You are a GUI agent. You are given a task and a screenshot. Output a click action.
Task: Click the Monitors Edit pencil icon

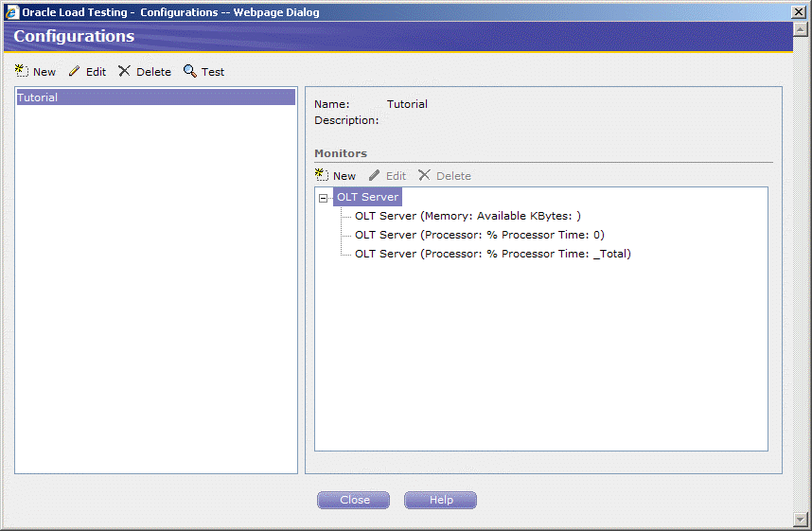pos(375,175)
